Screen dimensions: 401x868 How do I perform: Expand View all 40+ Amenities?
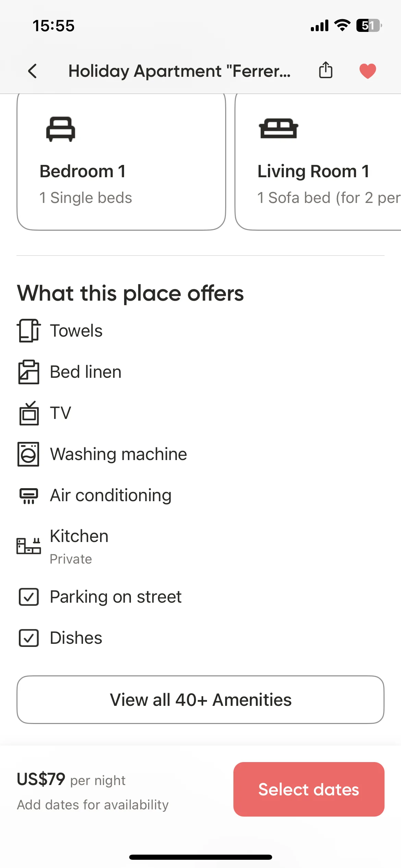200,700
